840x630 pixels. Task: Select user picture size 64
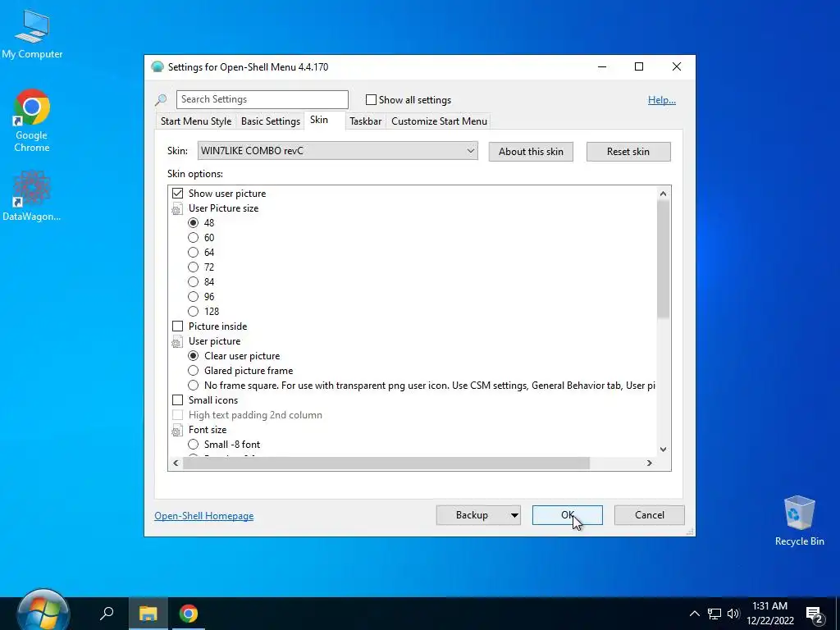point(193,253)
